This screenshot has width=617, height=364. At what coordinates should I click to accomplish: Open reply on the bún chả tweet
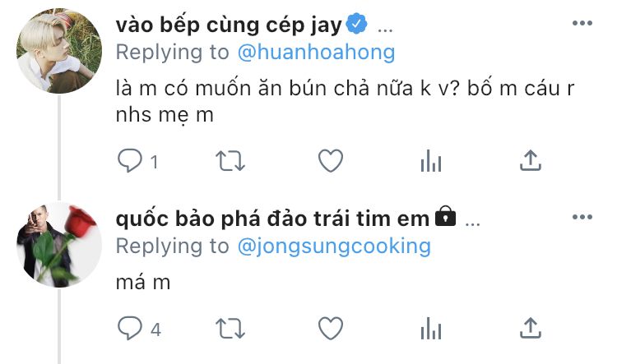pyautogui.click(x=129, y=161)
